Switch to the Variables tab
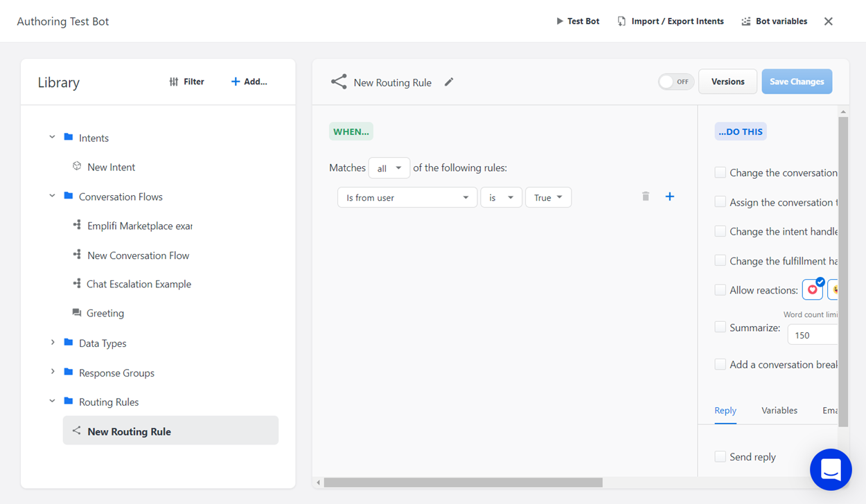The height and width of the screenshot is (504, 866). (779, 411)
